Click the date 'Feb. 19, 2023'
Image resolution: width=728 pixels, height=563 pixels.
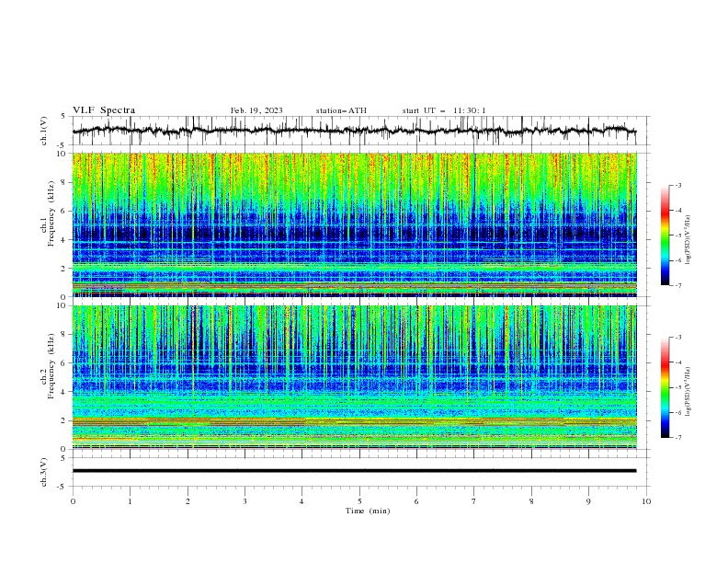pos(256,110)
